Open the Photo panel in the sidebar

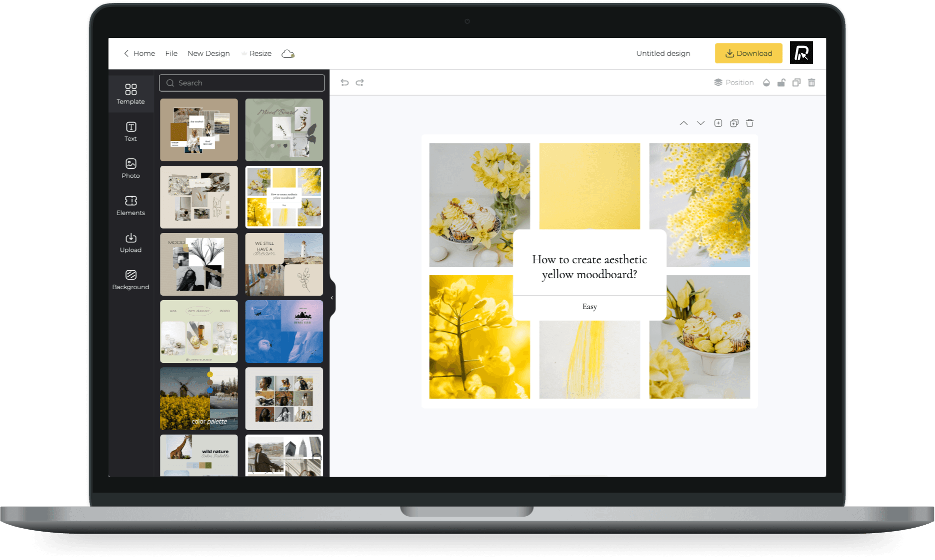131,168
